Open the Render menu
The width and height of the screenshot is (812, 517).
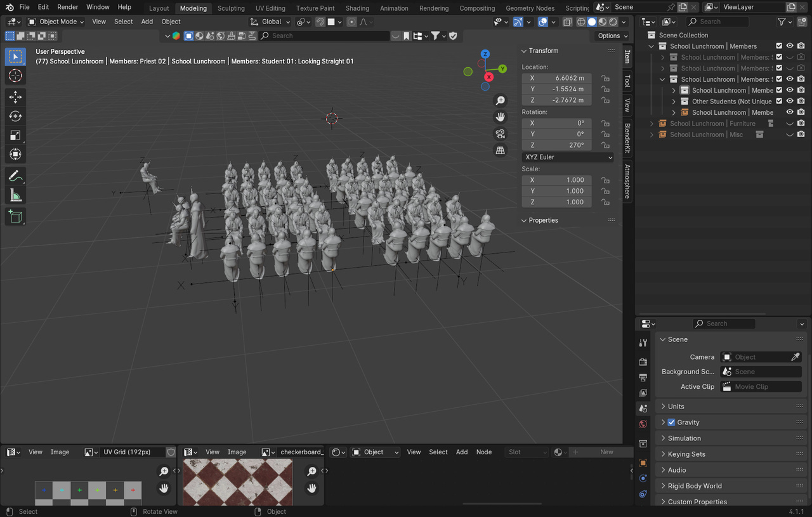click(68, 7)
